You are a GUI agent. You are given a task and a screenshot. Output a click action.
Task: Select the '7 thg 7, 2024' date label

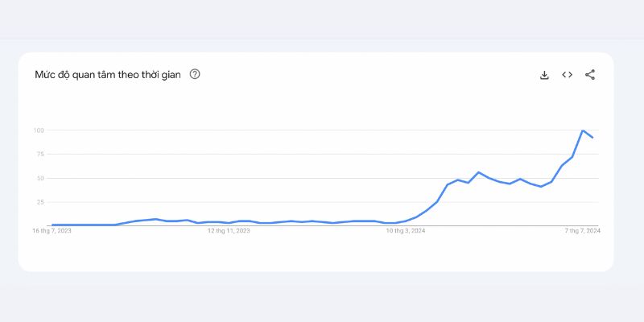582,231
